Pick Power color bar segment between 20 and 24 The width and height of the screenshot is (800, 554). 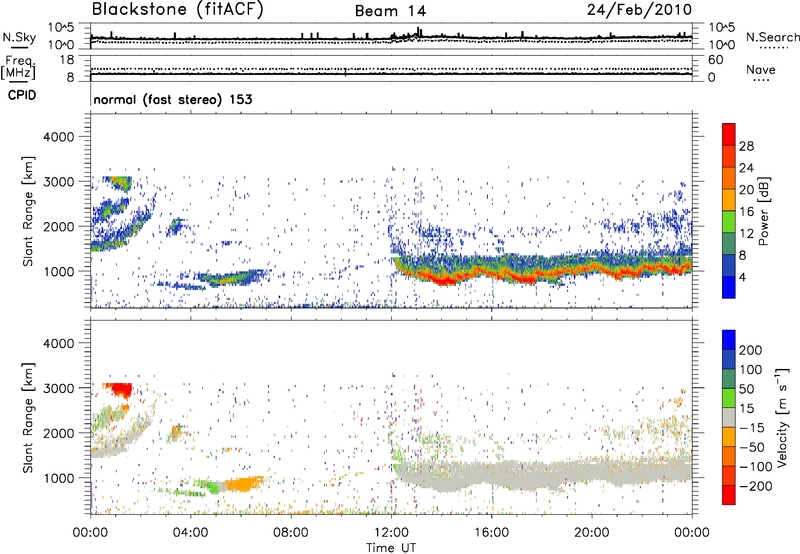point(729,178)
